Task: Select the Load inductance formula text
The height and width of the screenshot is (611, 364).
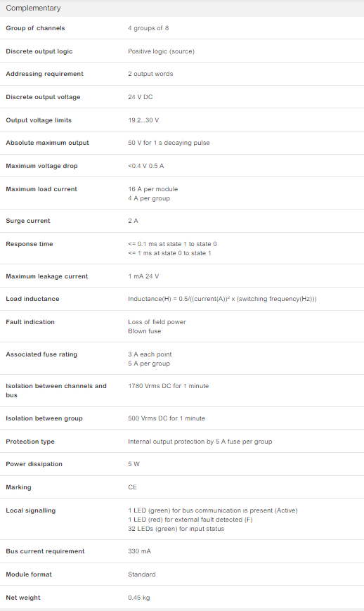Action: (222, 299)
